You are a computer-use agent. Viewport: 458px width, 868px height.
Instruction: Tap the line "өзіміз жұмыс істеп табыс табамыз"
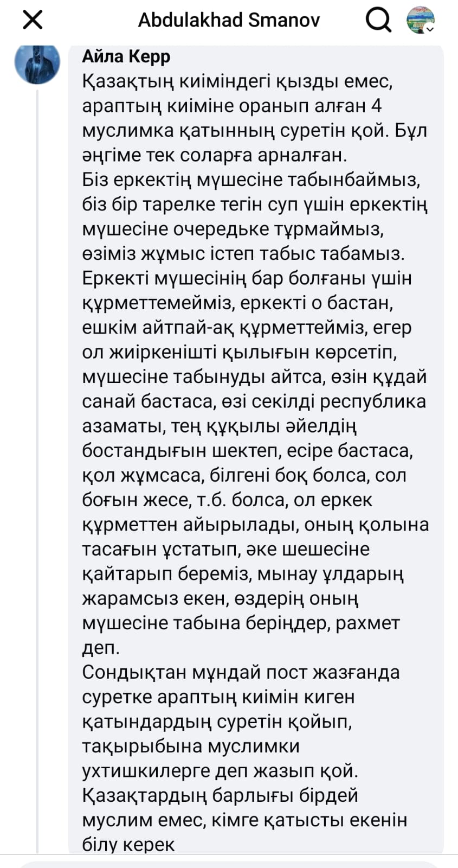click(x=243, y=253)
